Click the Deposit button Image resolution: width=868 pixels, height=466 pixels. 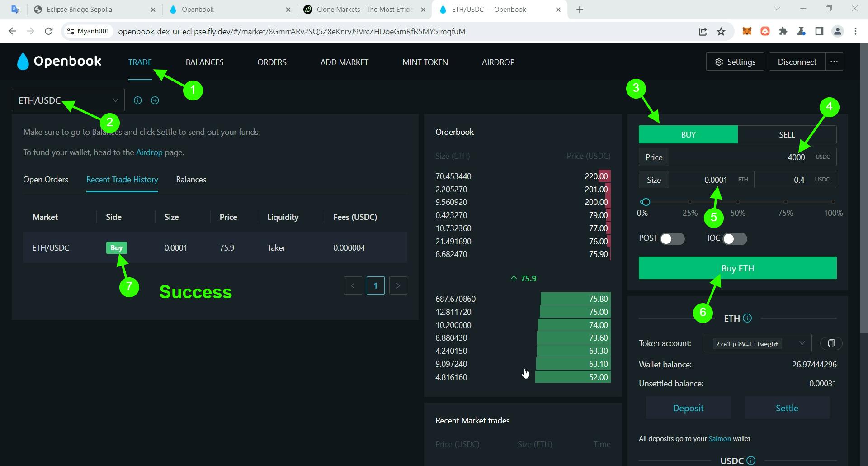(x=688, y=408)
